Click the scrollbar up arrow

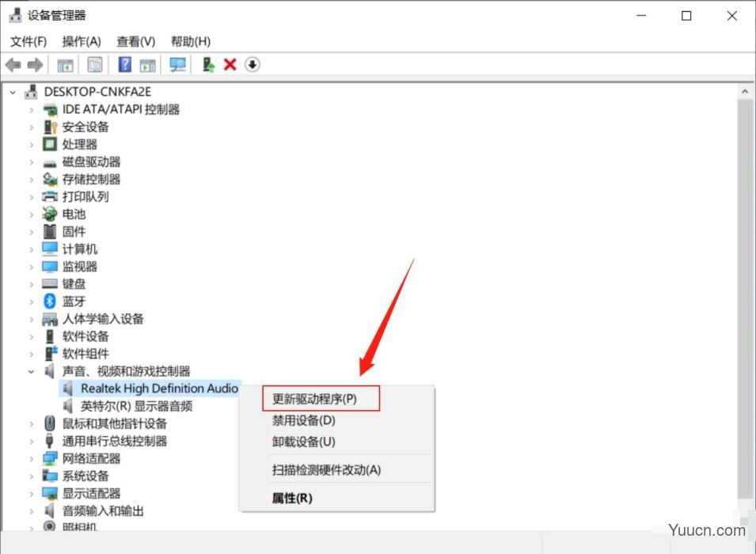click(745, 90)
